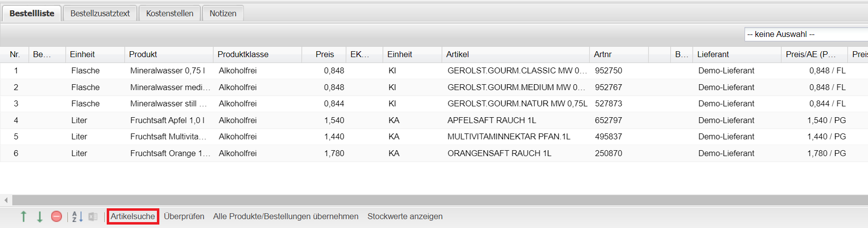The height and width of the screenshot is (228, 868).
Task: Click the green move-down arrow icon
Action: [40, 217]
